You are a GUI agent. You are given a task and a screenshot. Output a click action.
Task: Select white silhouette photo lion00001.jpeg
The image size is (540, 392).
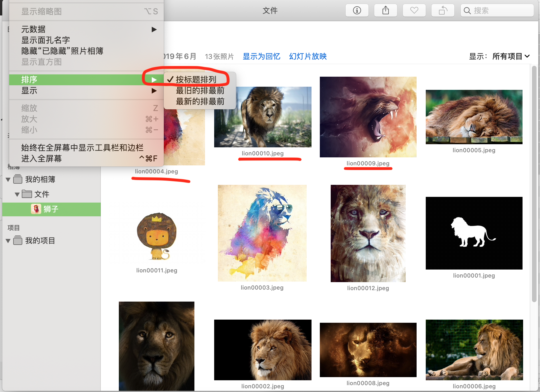(474, 233)
